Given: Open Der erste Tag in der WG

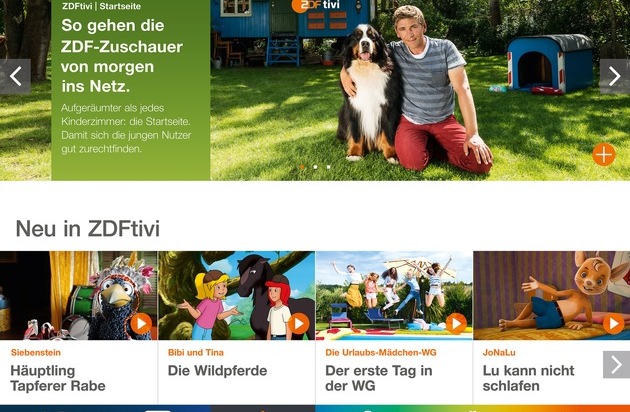Looking at the screenshot, I should click(379, 378).
